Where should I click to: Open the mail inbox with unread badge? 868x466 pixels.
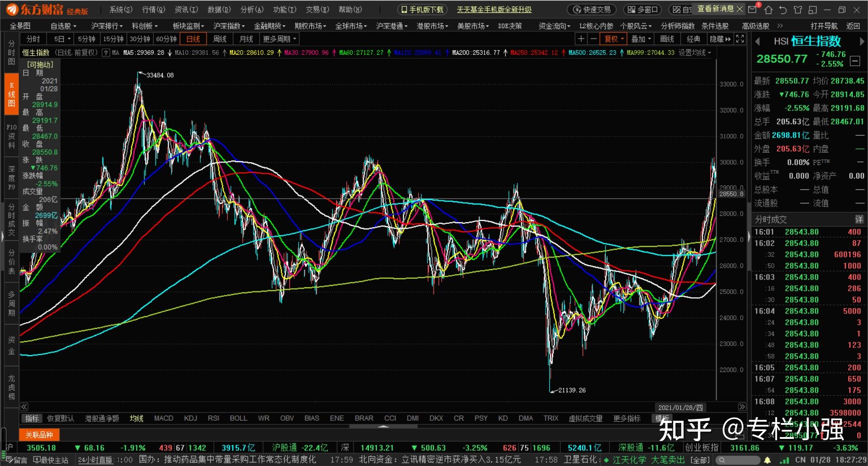click(x=753, y=9)
